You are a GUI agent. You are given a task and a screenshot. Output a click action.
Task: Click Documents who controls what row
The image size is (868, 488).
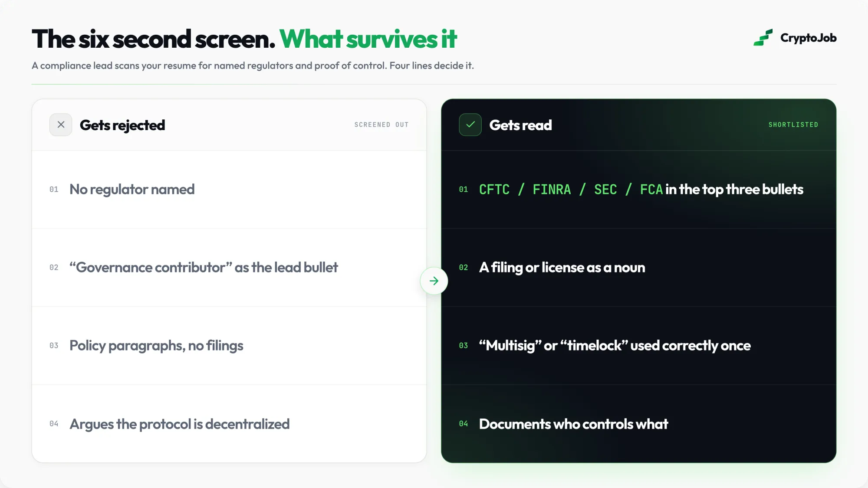point(639,424)
